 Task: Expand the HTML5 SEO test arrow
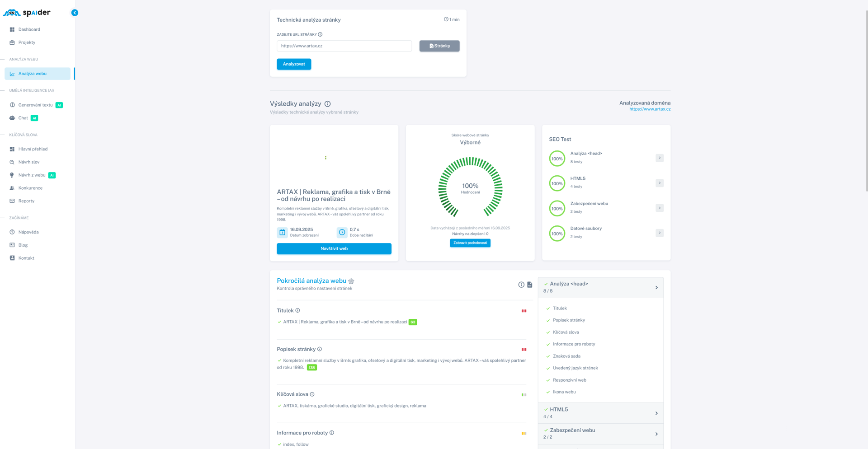(660, 183)
